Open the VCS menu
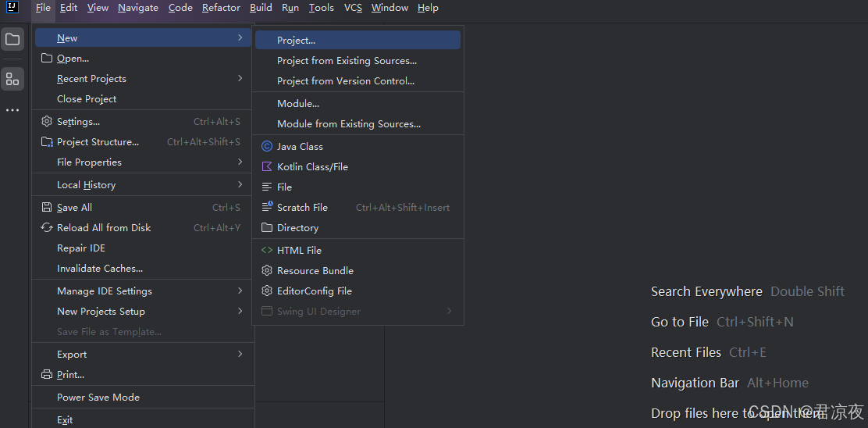This screenshot has width=868, height=428. (x=353, y=8)
